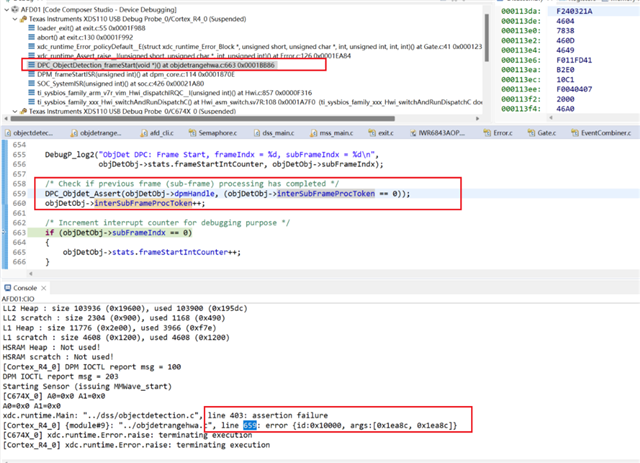The height and width of the screenshot is (463, 640).
Task: Select the loader_exit() stack frame
Action: click(91, 28)
